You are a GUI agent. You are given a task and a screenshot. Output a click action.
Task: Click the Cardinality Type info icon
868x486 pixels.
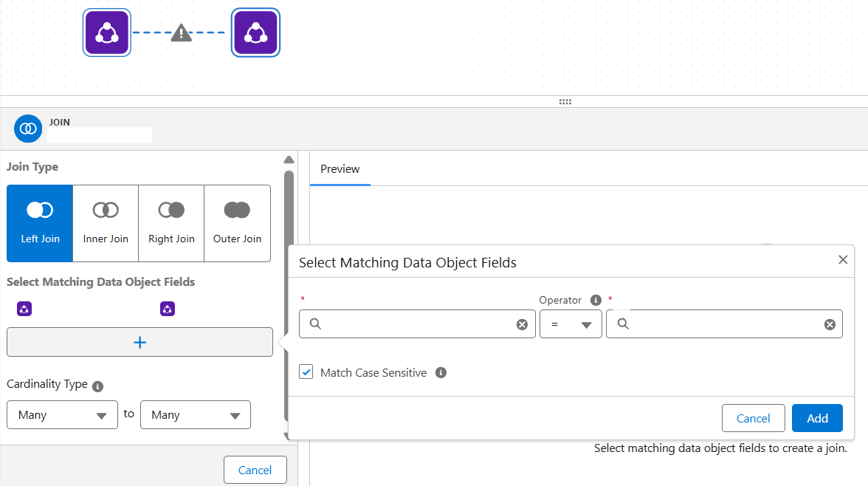(98, 386)
